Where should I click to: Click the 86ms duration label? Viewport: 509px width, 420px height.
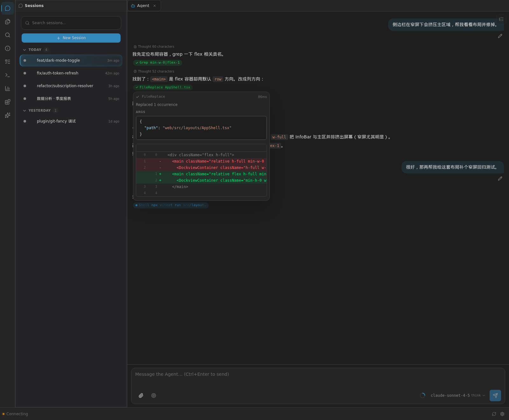(x=262, y=97)
